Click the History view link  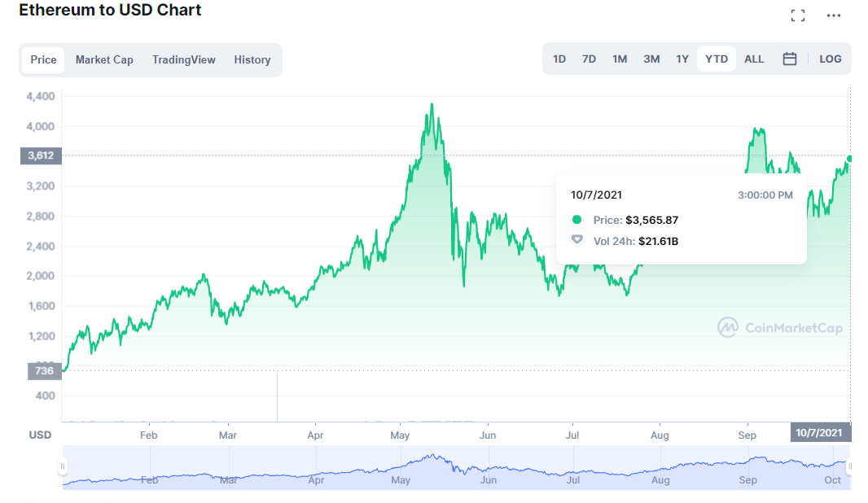click(x=252, y=59)
